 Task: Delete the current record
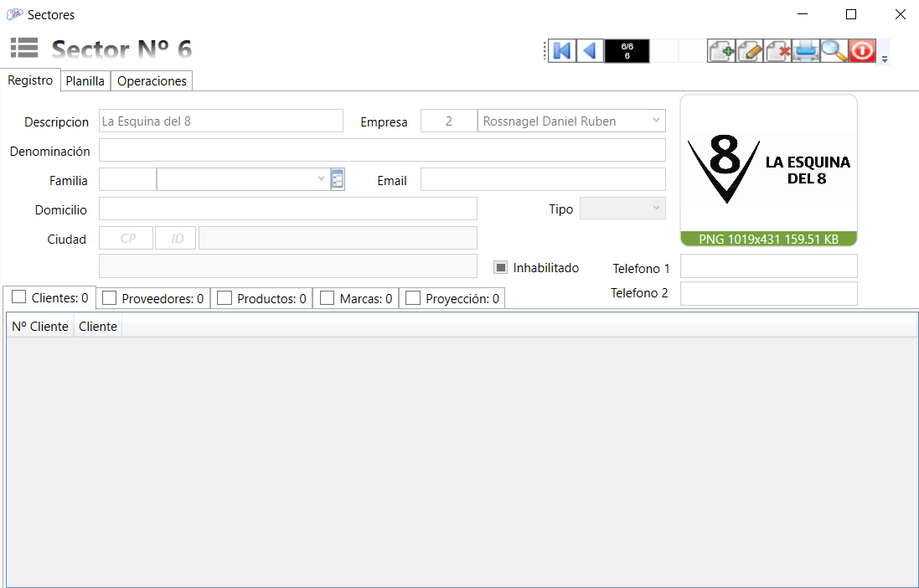[777, 51]
